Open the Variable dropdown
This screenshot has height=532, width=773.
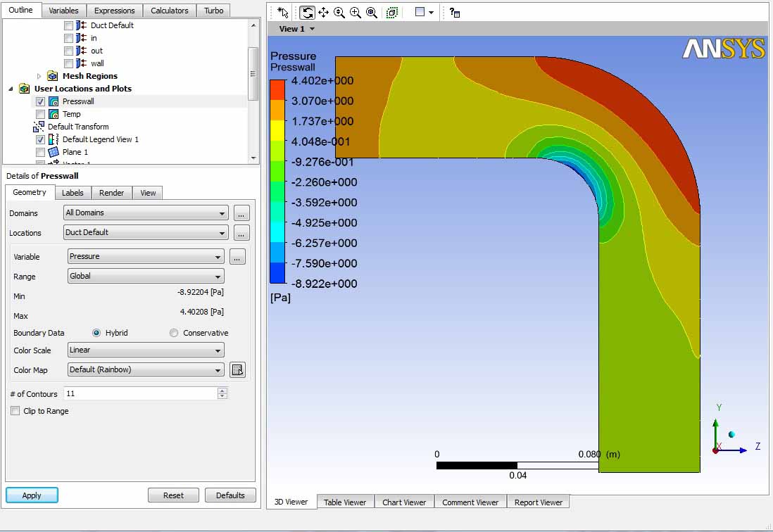(x=146, y=257)
